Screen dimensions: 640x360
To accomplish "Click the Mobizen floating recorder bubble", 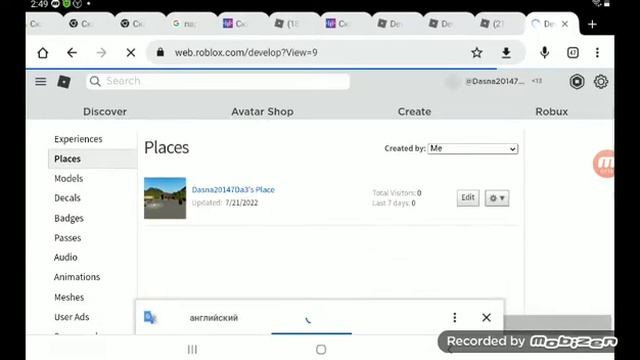I will click(604, 163).
